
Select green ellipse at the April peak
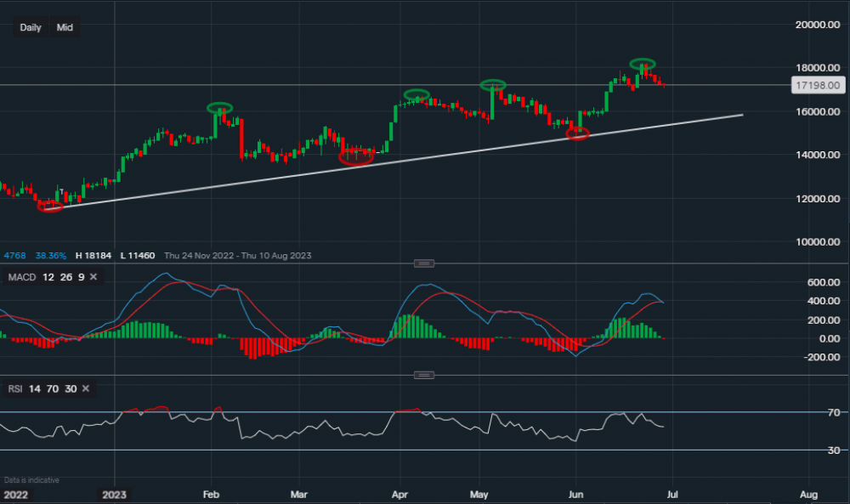point(416,94)
